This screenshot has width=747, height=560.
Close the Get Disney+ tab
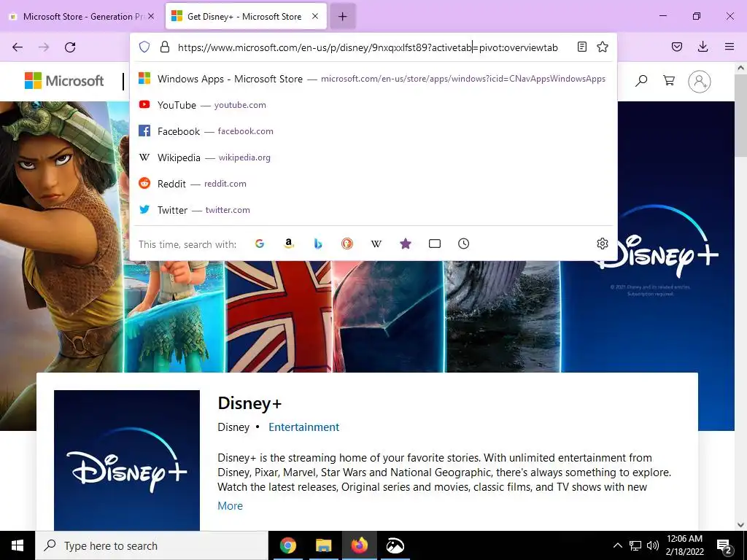315,16
